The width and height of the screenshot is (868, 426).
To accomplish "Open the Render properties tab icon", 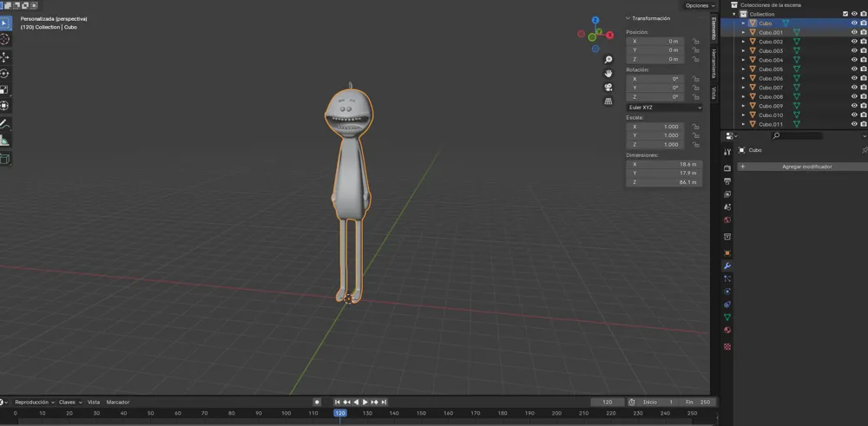I will coord(727,168).
